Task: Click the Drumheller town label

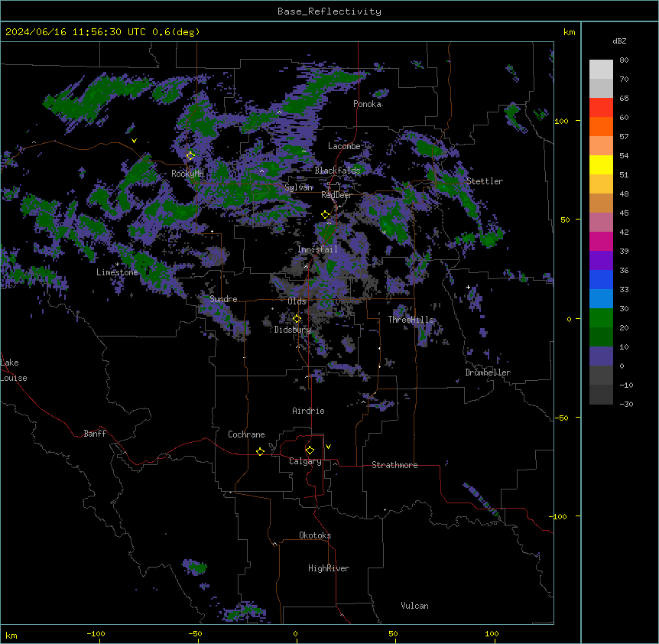Action: [x=488, y=372]
